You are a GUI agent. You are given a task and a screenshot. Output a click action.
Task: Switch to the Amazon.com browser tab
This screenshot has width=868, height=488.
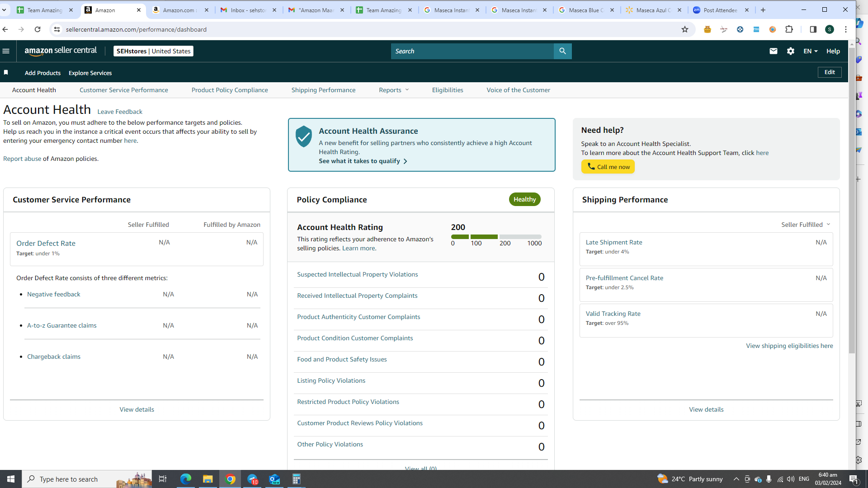180,10
